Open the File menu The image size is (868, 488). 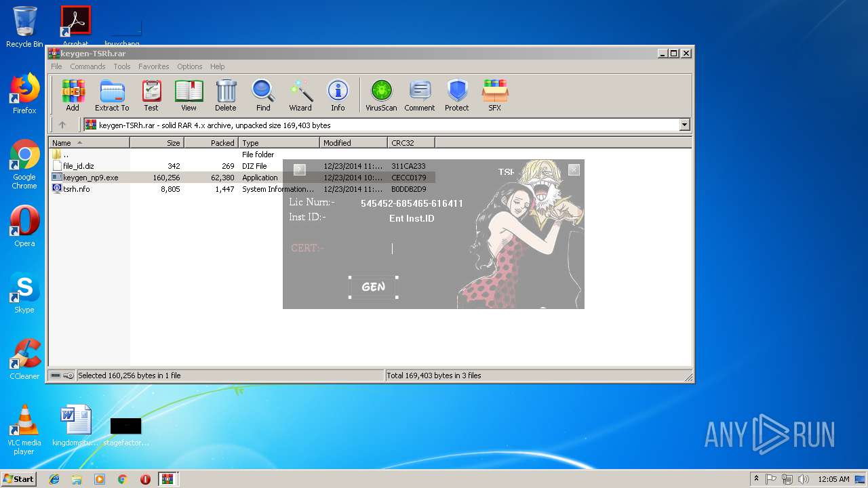coord(56,66)
